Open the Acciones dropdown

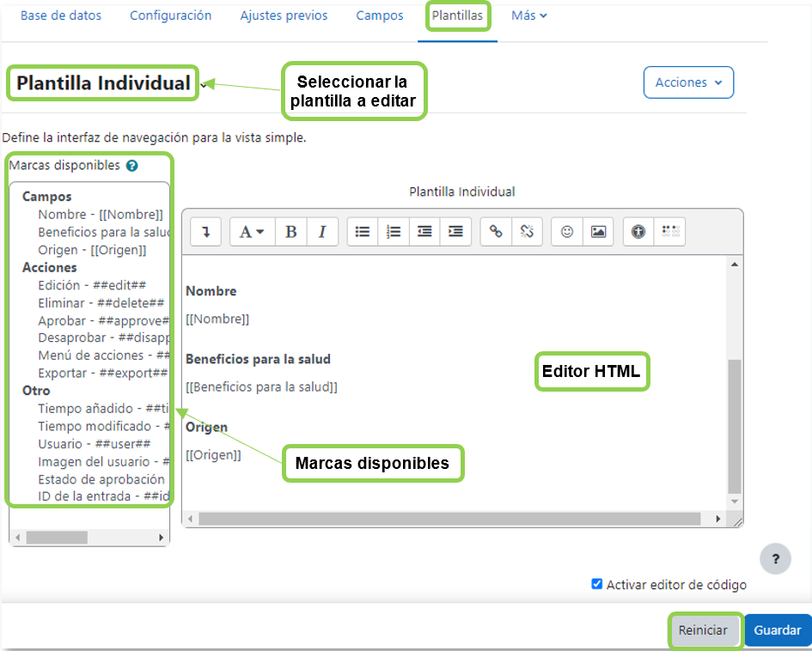[x=688, y=82]
